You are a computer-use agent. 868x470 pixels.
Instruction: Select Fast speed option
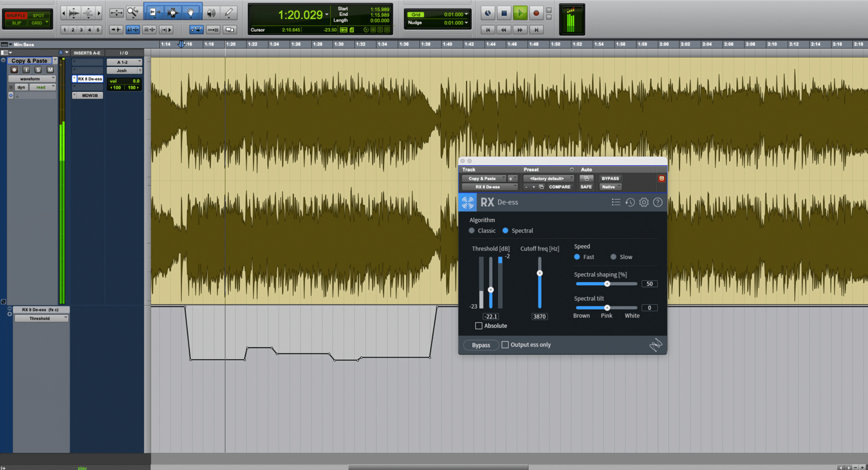[x=577, y=257]
